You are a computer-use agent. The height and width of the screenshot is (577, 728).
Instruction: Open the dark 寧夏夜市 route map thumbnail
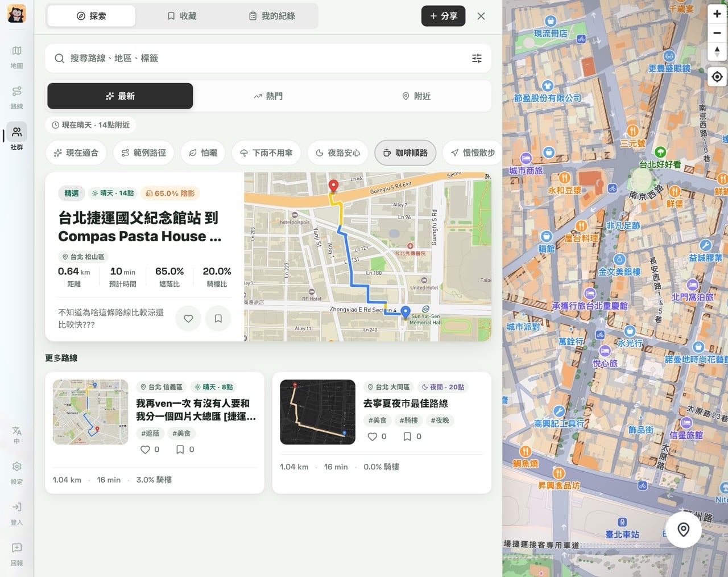pos(317,412)
